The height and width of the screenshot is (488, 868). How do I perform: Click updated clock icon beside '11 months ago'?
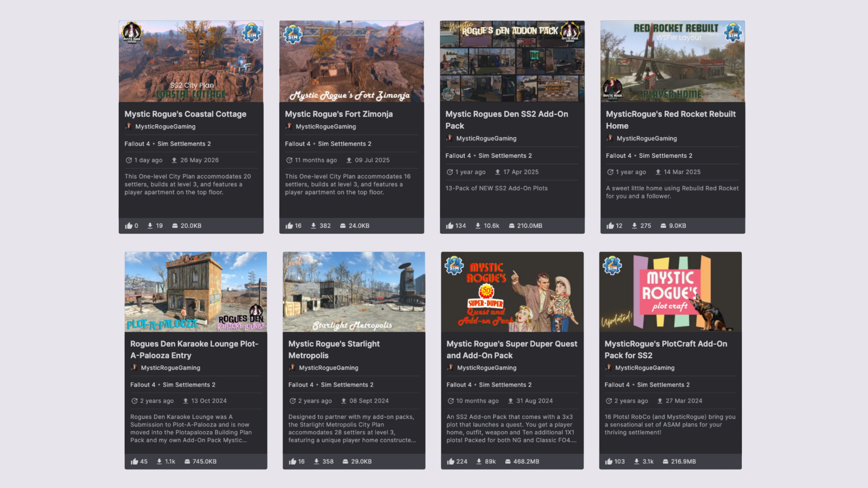click(289, 160)
